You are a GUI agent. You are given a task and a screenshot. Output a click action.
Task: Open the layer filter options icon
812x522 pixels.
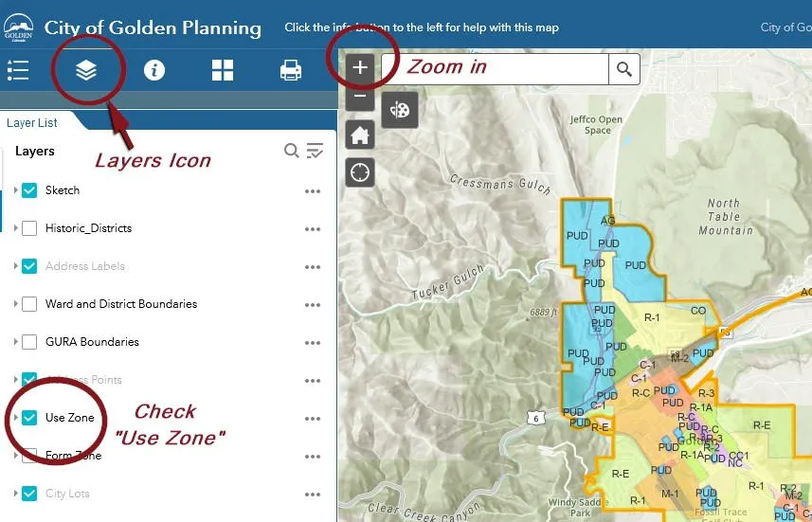coord(316,151)
